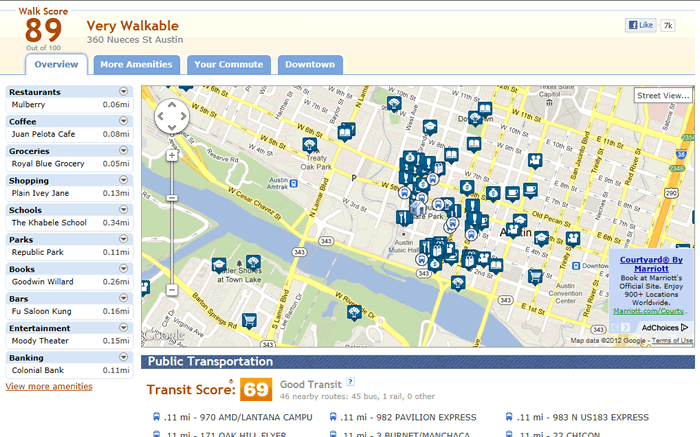Screen dimensions: 700x437
Task: Expand the Bars category arrow
Action: pos(124,298)
